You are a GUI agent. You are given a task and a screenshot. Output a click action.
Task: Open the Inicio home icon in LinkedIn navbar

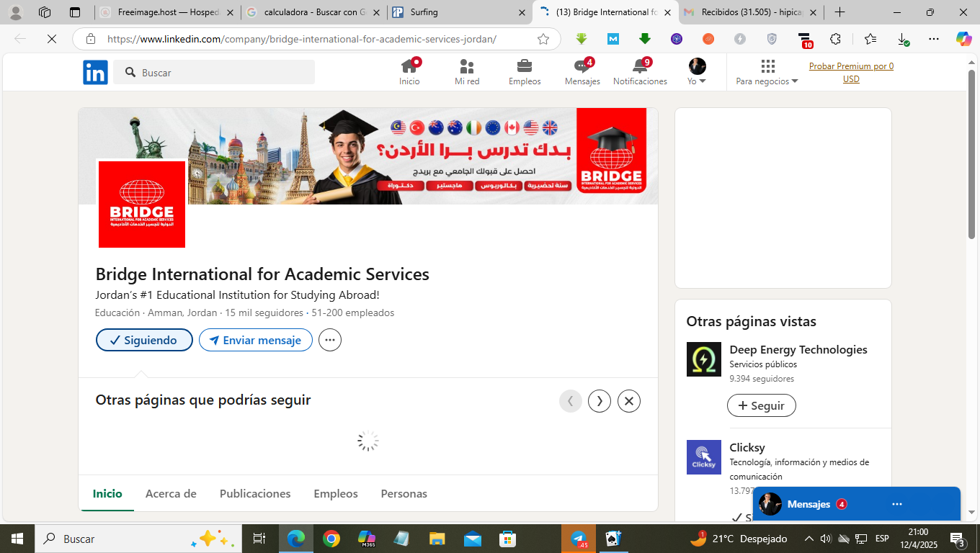pyautogui.click(x=409, y=72)
